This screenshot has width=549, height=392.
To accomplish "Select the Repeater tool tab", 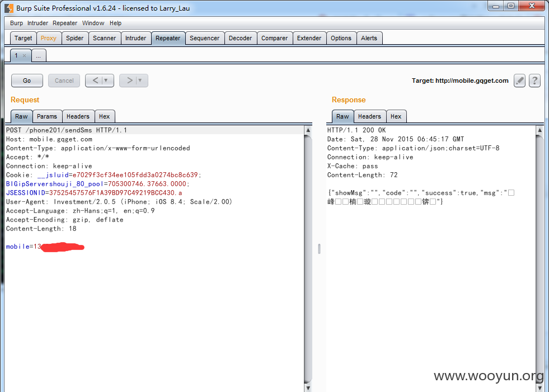I will tap(168, 38).
